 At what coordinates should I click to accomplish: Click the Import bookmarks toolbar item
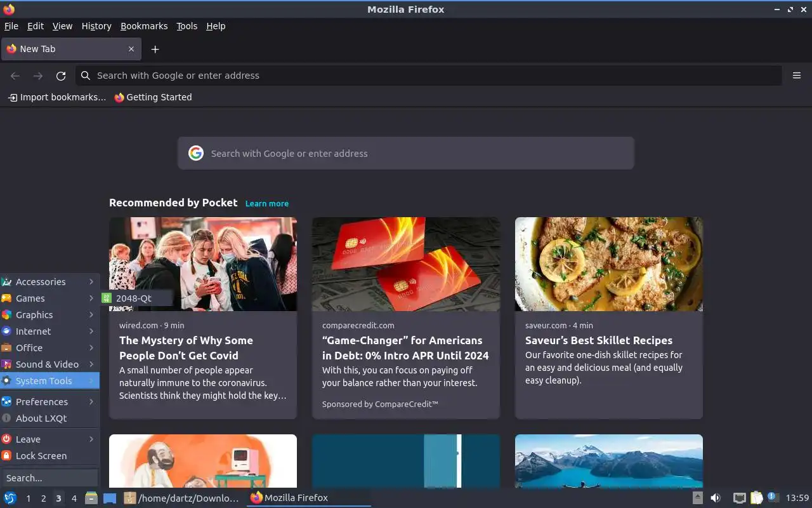point(57,97)
